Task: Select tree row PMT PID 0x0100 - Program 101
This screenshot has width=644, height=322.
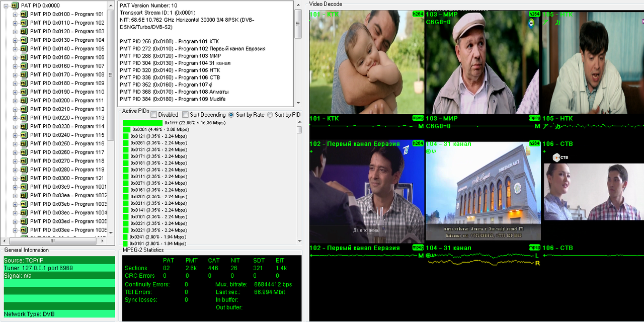Action: (x=67, y=14)
